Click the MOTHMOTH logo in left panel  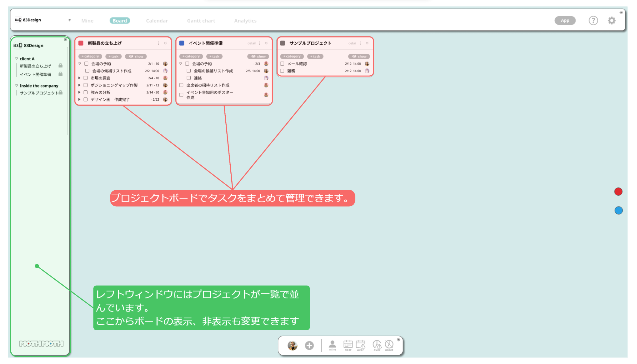click(x=41, y=344)
